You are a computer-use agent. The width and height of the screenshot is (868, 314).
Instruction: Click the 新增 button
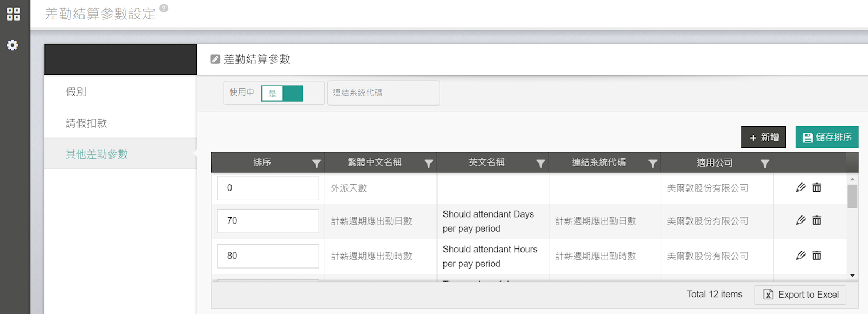763,138
